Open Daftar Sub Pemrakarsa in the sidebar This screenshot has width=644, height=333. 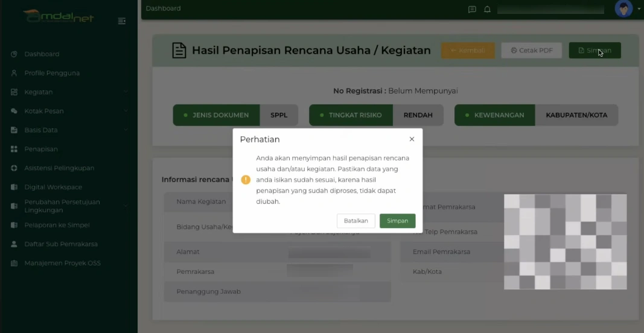[x=61, y=244]
